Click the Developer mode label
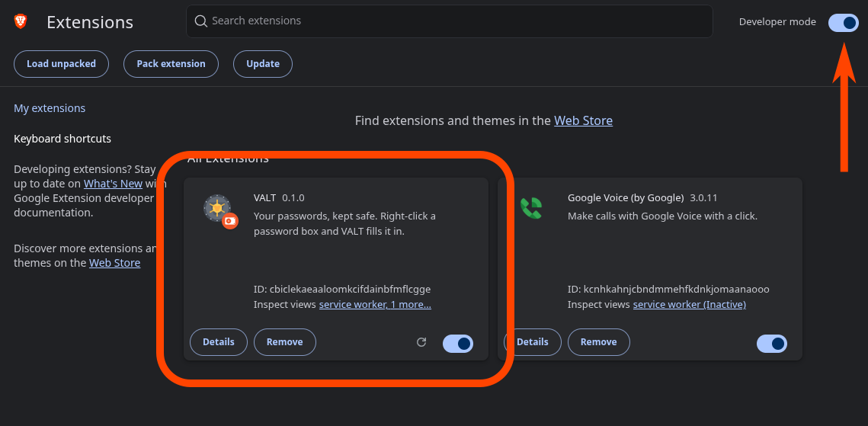 click(777, 21)
